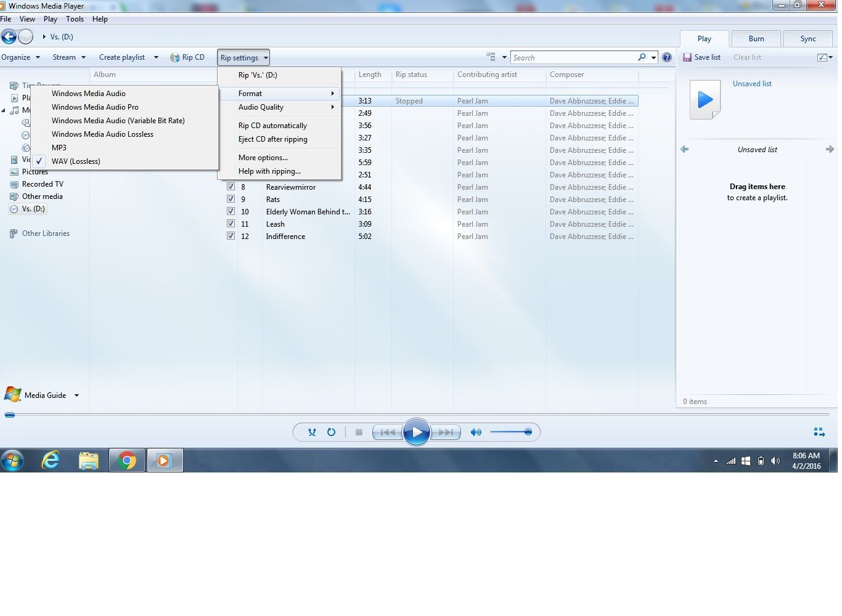The width and height of the screenshot is (842, 616).
Task: Toggle the repeat icon
Action: [331, 432]
